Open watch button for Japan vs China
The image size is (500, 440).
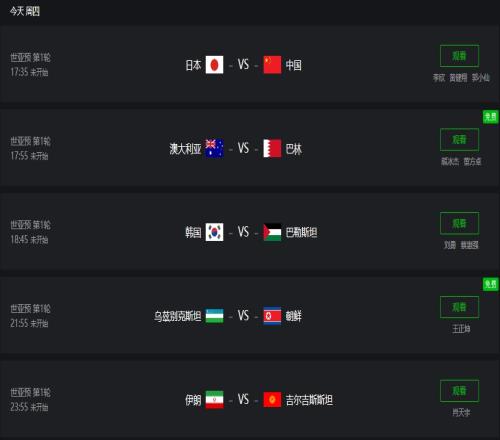click(x=460, y=56)
